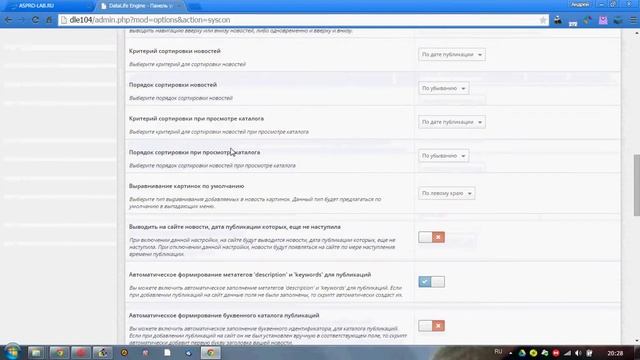Click the first extension icon after the address bar
Screen dimensions: 640x360
coord(558,20)
